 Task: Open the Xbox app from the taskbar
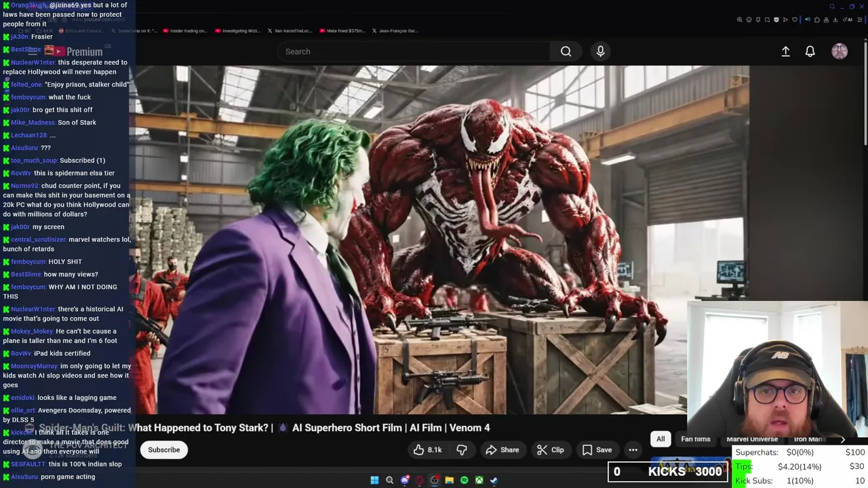point(479,480)
